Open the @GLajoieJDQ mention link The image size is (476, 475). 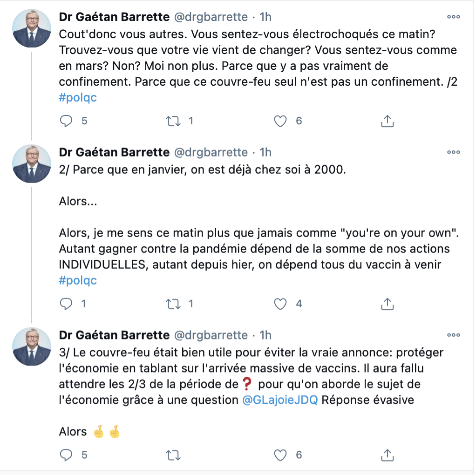[280, 400]
